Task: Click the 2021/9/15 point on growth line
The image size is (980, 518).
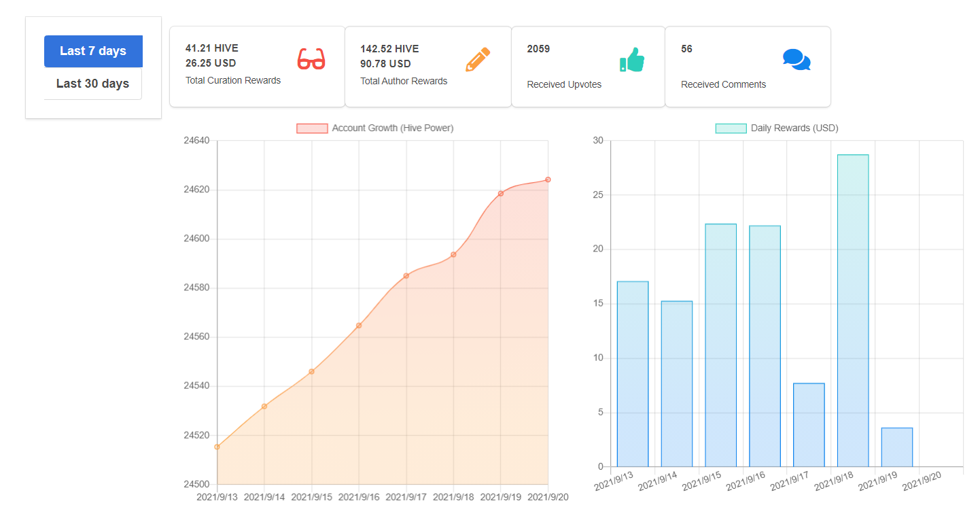Action: pos(311,371)
